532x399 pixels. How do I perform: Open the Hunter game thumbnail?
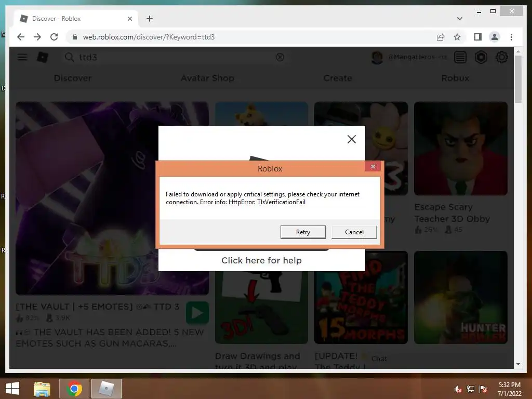pyautogui.click(x=460, y=297)
